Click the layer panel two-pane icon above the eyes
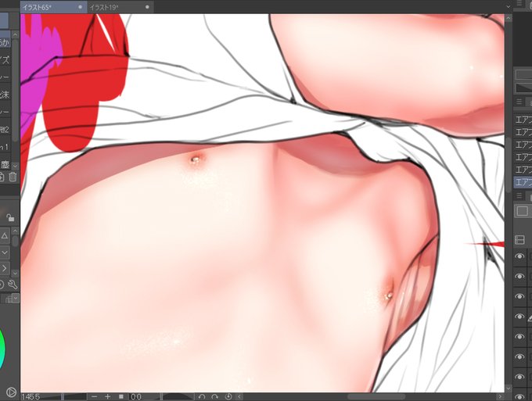 [519, 240]
